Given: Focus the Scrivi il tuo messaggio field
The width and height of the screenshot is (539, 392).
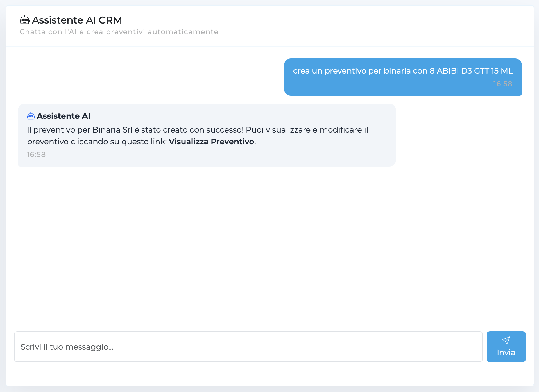Looking at the screenshot, I should (x=248, y=347).
